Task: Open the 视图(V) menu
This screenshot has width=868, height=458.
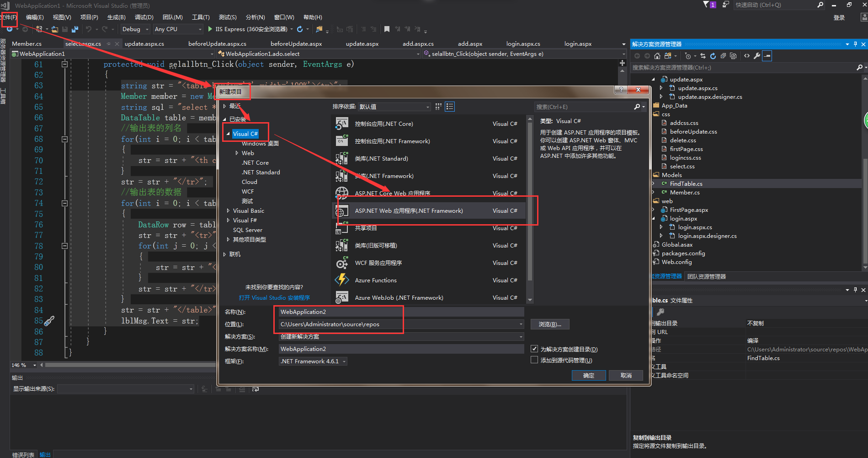Action: (62, 17)
